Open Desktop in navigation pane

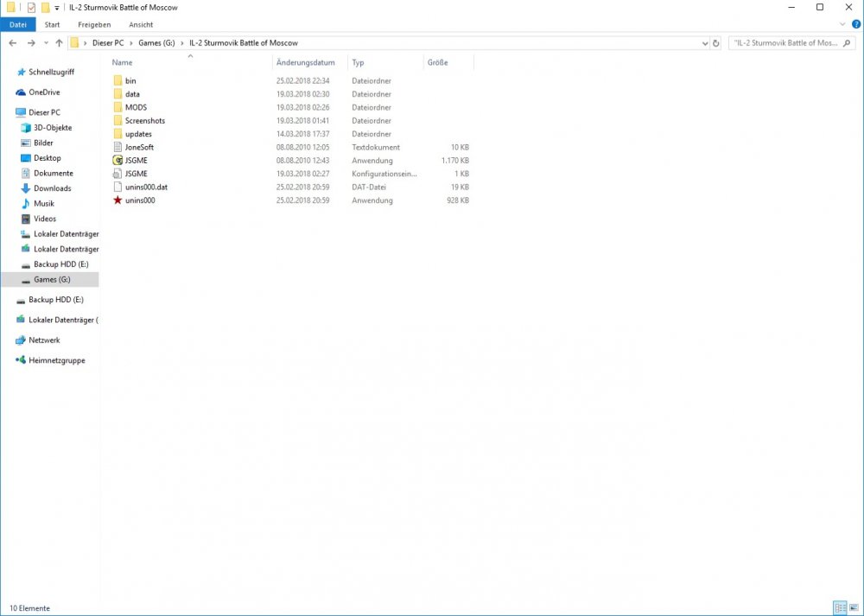[x=41, y=157]
